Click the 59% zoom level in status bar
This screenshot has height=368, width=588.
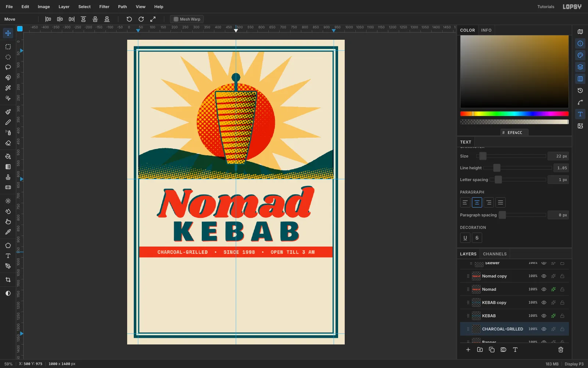point(8,364)
